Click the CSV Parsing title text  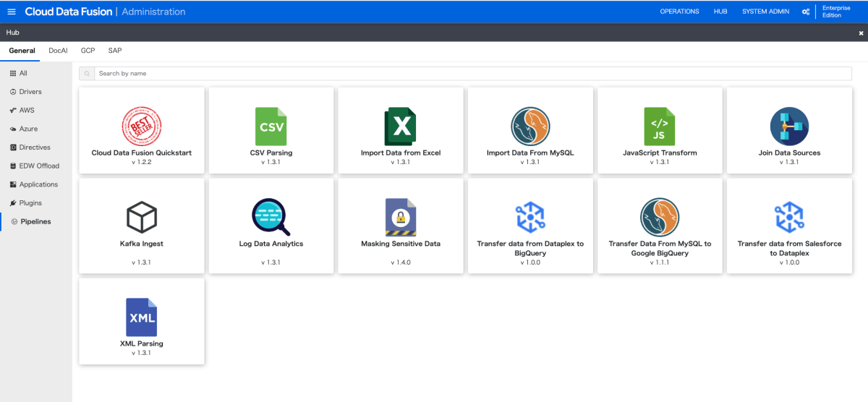tap(271, 153)
